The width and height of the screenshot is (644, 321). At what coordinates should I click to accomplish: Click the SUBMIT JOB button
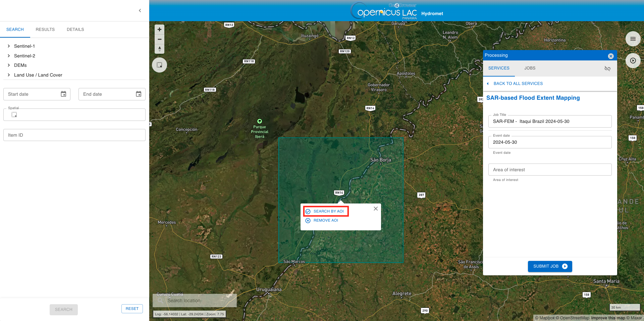tap(550, 266)
